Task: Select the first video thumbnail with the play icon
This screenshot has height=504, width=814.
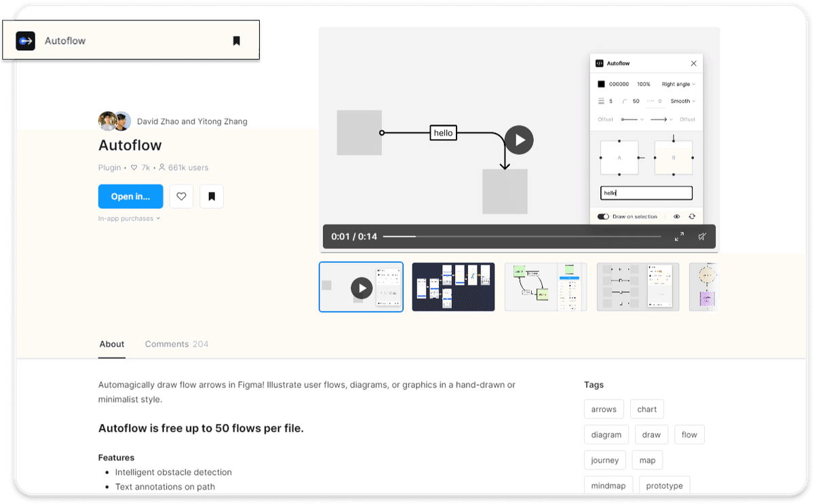Action: tap(361, 287)
